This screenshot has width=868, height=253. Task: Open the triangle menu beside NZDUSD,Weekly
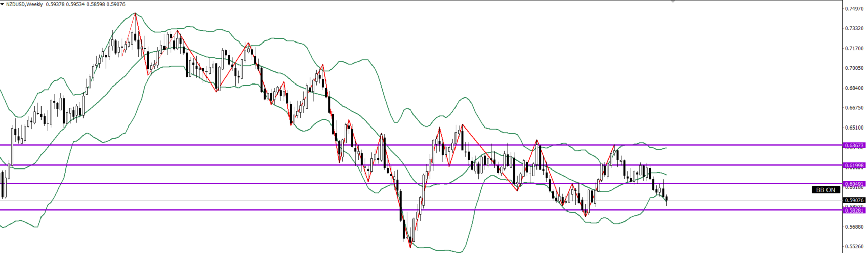3,4
